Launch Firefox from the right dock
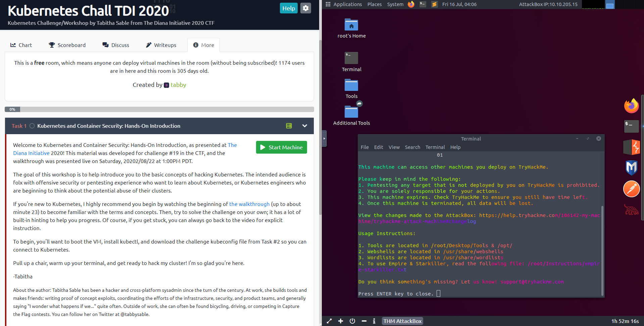644x326 pixels. 632,106
